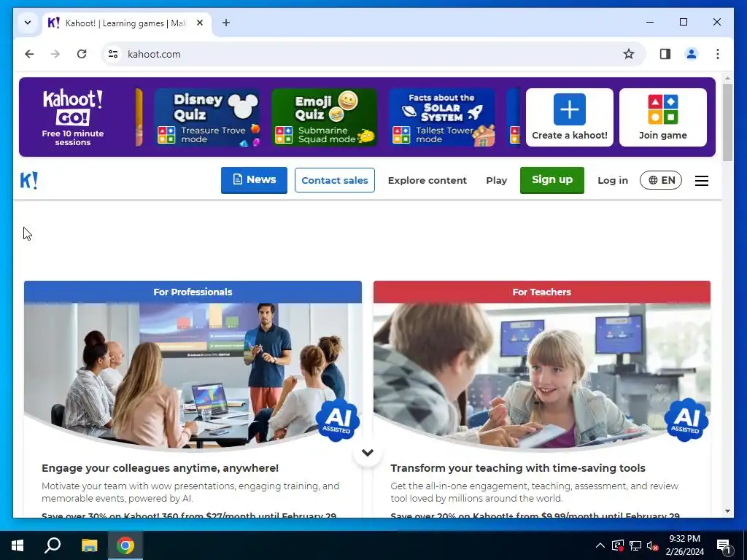Click the browser back arrow
The image size is (747, 560).
coord(29,54)
